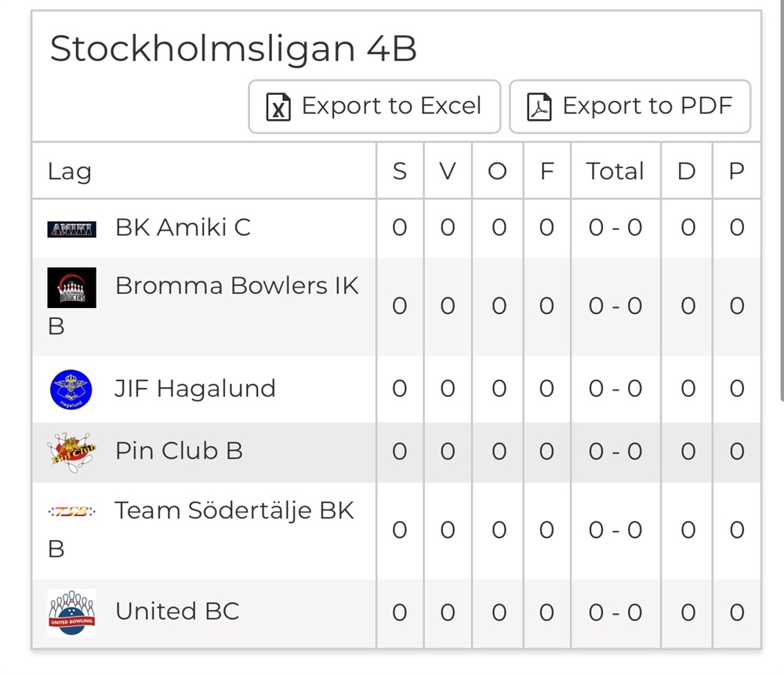Sort by the Lag column header
Viewport: 784px width, 675px height.
pyautogui.click(x=70, y=172)
